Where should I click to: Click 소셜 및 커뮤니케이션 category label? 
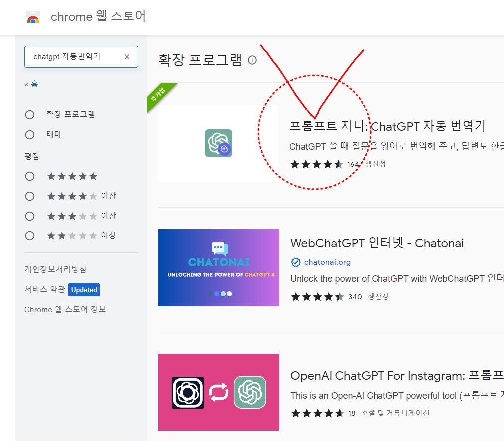[x=395, y=413]
